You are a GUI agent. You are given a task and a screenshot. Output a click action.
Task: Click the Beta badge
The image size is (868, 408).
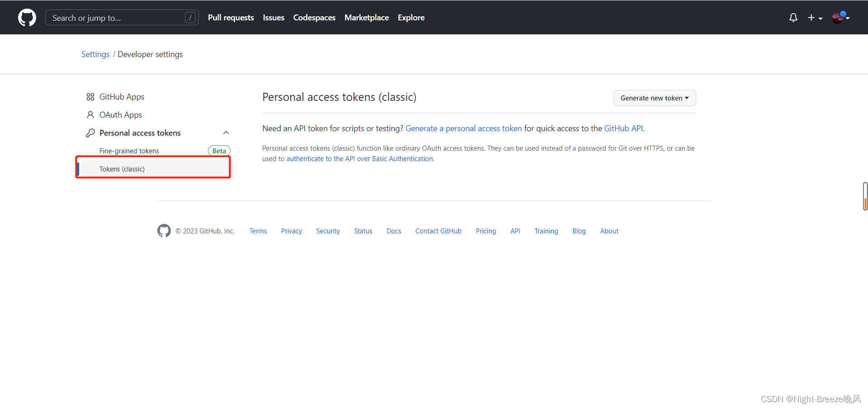pos(219,151)
